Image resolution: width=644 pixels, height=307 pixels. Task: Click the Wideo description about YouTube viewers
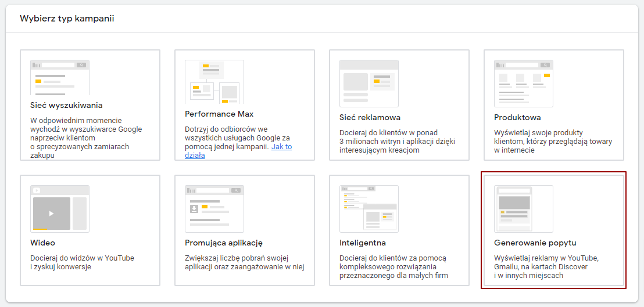pyautogui.click(x=82, y=262)
